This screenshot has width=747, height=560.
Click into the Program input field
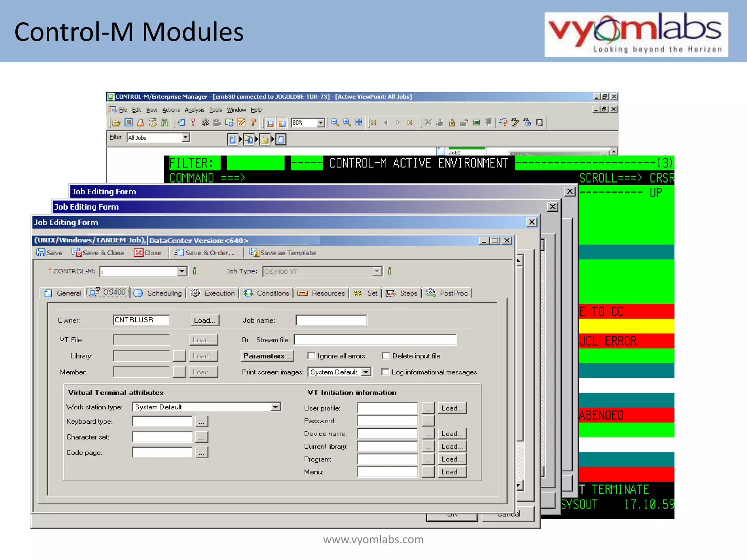pos(387,459)
